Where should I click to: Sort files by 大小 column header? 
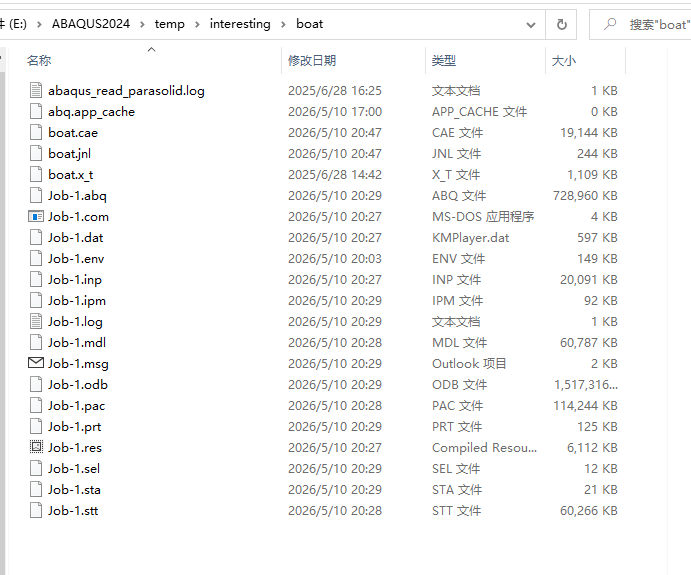click(564, 60)
